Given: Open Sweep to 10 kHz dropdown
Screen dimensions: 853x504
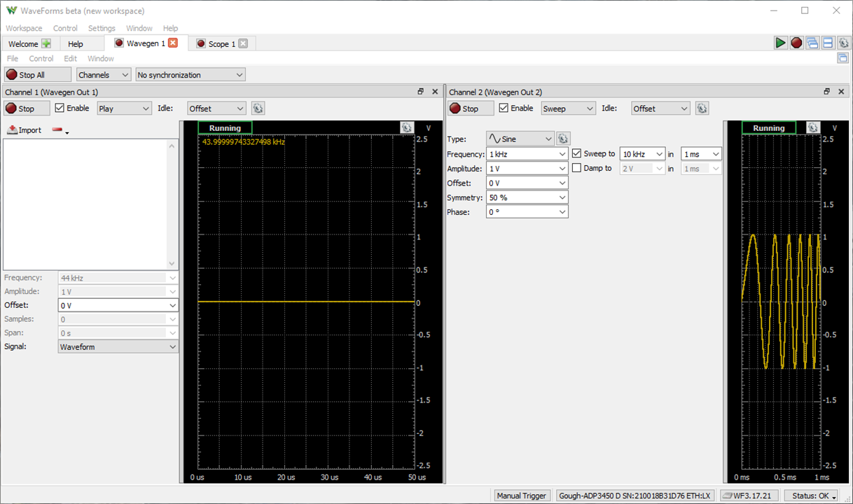Looking at the screenshot, I should (x=643, y=154).
